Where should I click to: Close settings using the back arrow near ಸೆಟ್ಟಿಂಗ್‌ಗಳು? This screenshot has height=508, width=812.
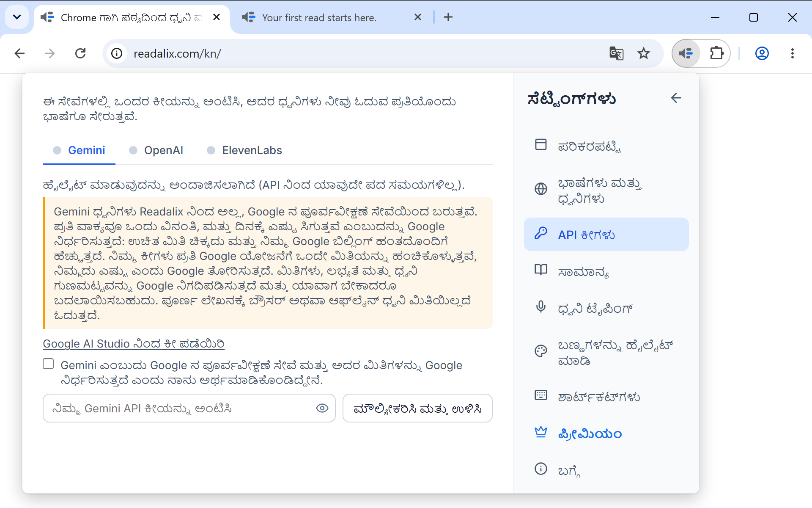676,98
